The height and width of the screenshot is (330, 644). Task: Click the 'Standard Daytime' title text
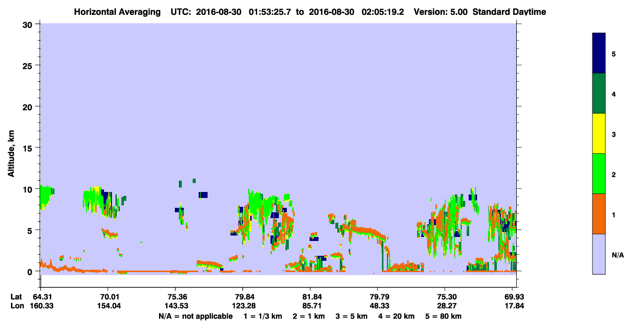coord(510,12)
